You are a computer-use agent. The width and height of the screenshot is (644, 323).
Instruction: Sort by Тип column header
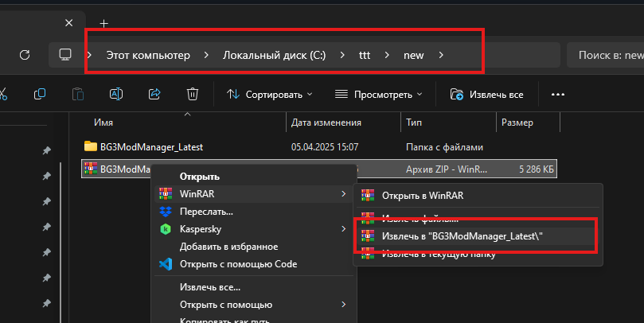pyautogui.click(x=414, y=123)
